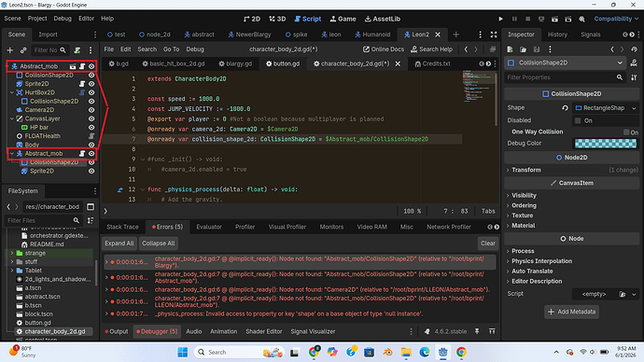
Task: Hide the HP bar node
Action: [91, 127]
